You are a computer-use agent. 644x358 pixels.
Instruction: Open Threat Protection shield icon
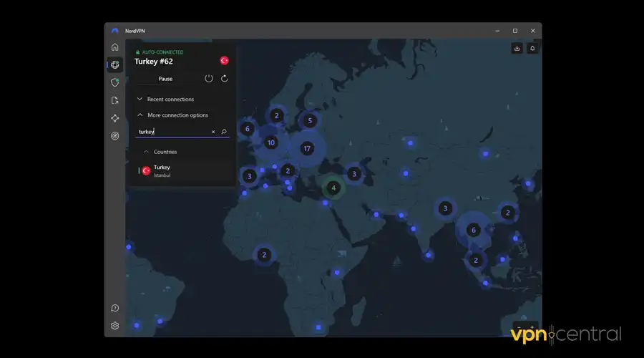pos(115,82)
